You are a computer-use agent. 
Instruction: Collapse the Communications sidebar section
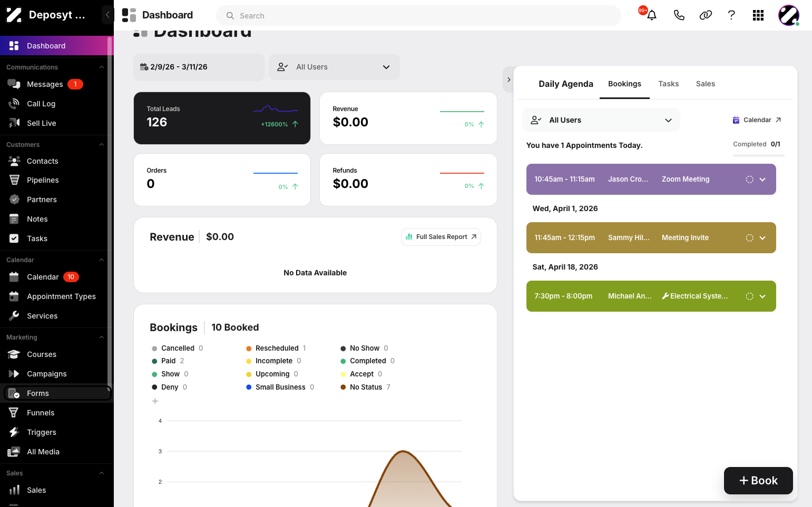(x=101, y=67)
